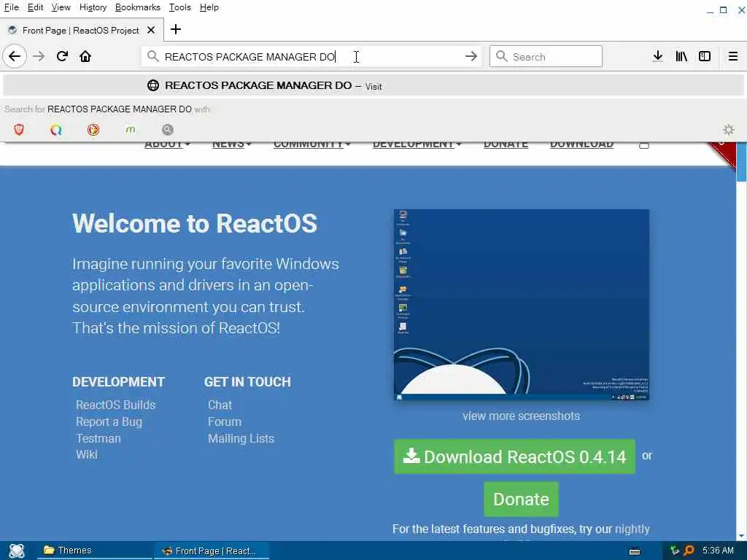Open the Chat link
The image size is (747, 560).
pyautogui.click(x=220, y=405)
